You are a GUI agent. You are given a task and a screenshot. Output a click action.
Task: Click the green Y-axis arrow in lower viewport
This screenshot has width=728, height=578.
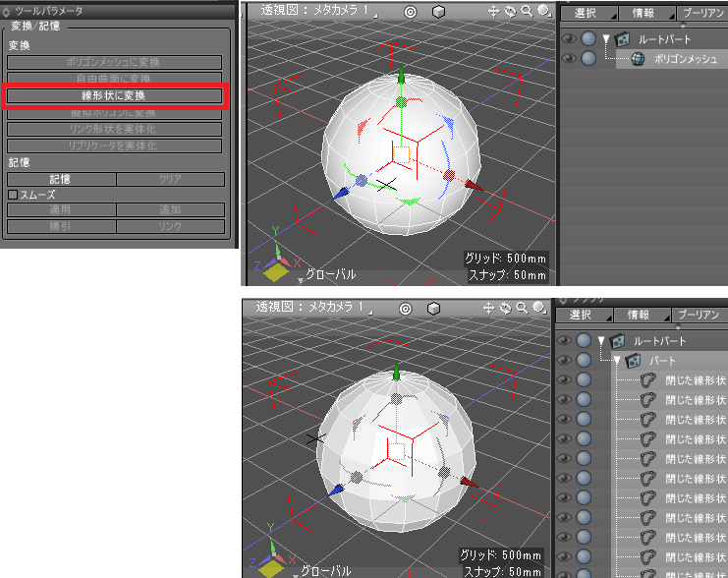pos(397,373)
